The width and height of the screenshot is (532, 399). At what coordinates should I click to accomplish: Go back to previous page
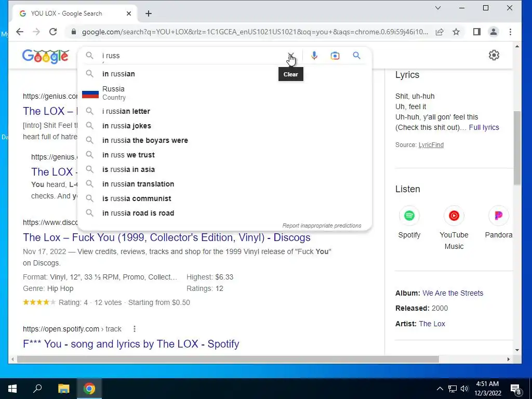click(20, 32)
